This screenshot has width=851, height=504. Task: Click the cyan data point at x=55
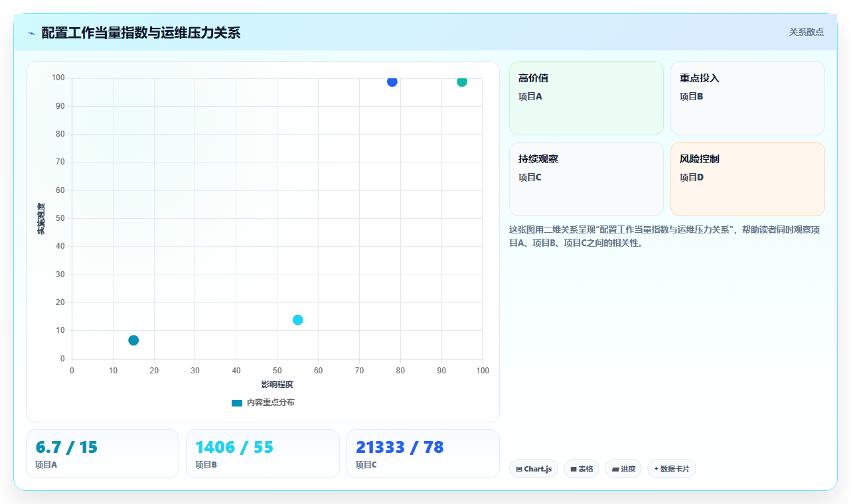click(297, 320)
